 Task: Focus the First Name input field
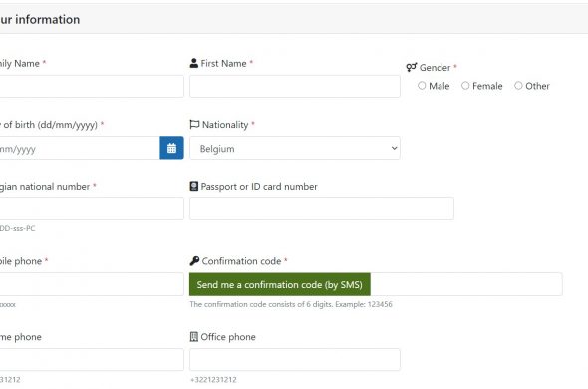(x=295, y=87)
